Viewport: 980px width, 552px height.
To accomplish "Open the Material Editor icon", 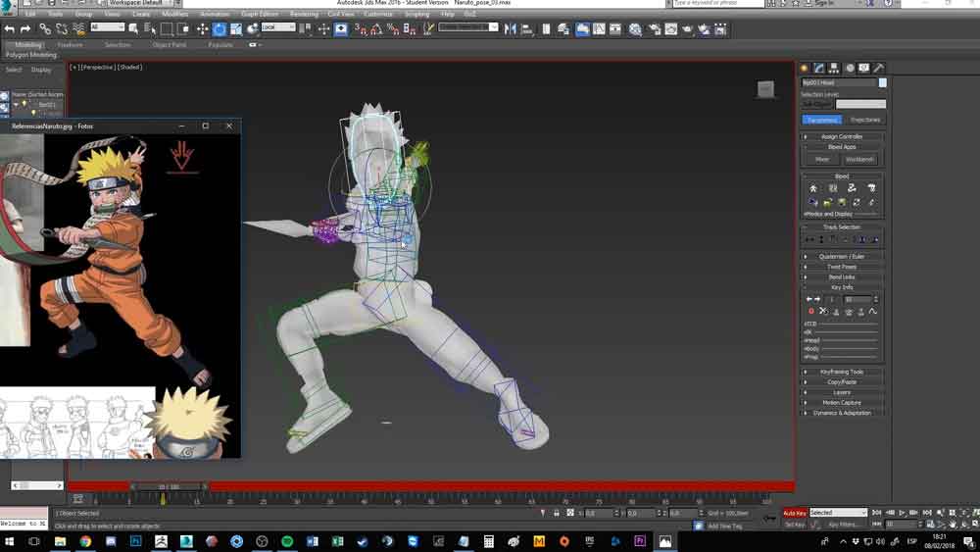I will 635,29.
